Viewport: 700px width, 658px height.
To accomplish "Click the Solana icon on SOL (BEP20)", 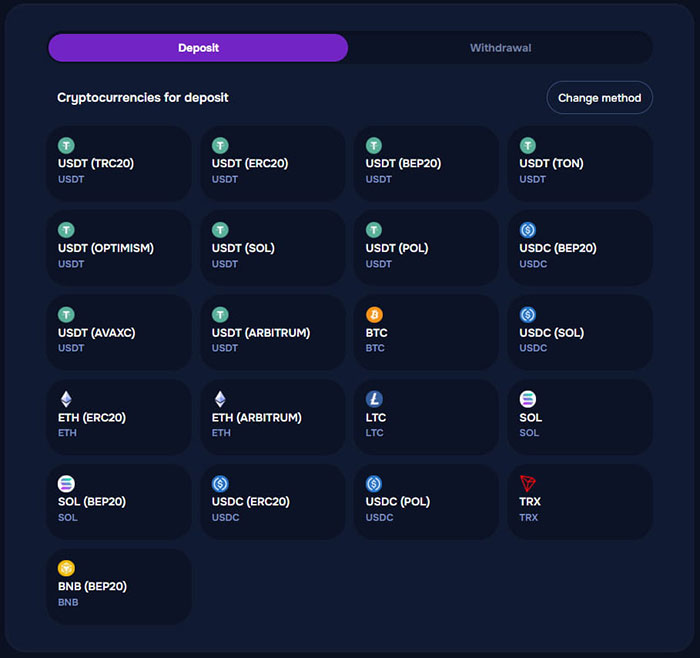I will tap(66, 483).
